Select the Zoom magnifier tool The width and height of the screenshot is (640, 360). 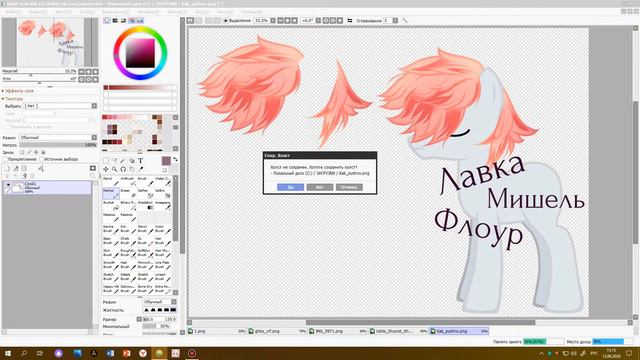pyautogui.click(x=114, y=169)
